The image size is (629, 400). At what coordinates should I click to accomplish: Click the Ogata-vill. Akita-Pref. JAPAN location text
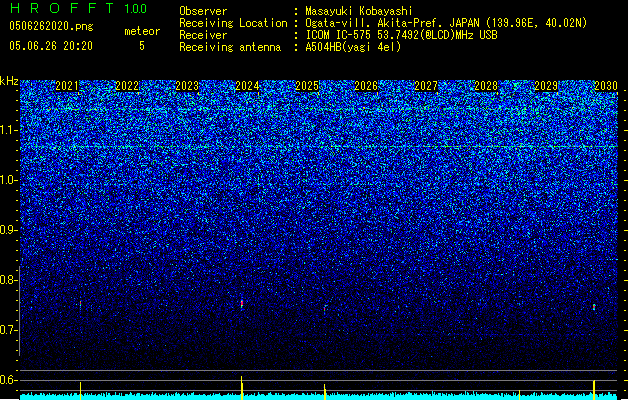[446, 23]
